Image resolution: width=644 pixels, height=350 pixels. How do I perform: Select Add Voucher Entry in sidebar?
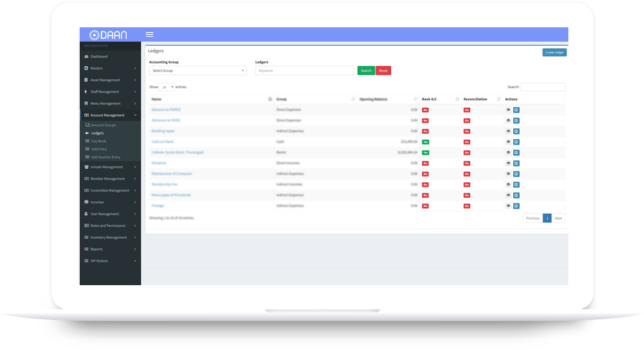click(105, 157)
